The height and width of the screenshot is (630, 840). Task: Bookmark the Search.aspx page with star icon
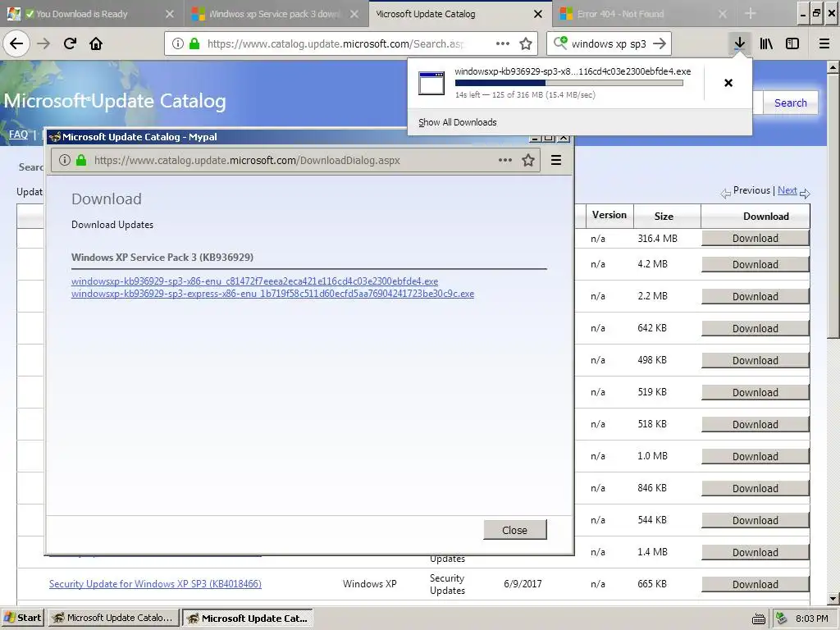pos(526,43)
